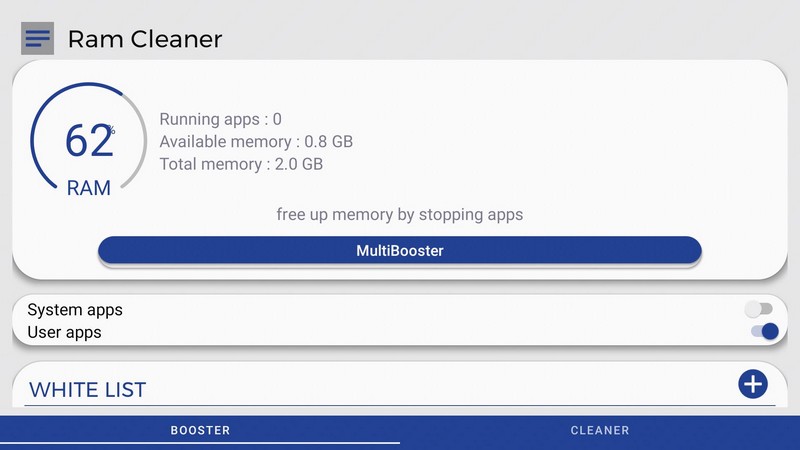Open the hamburger menu icon

pos(37,39)
